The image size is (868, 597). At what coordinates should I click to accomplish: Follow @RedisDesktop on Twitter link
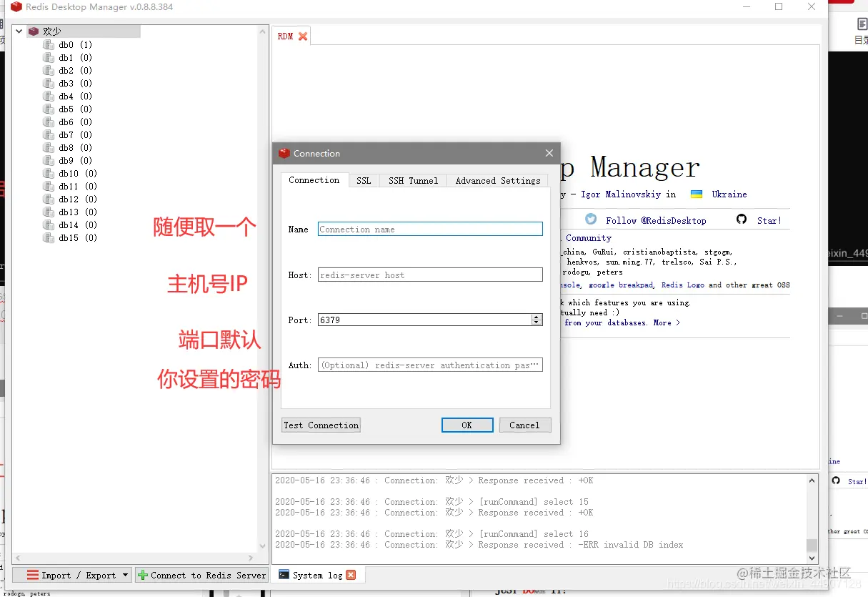656,221
